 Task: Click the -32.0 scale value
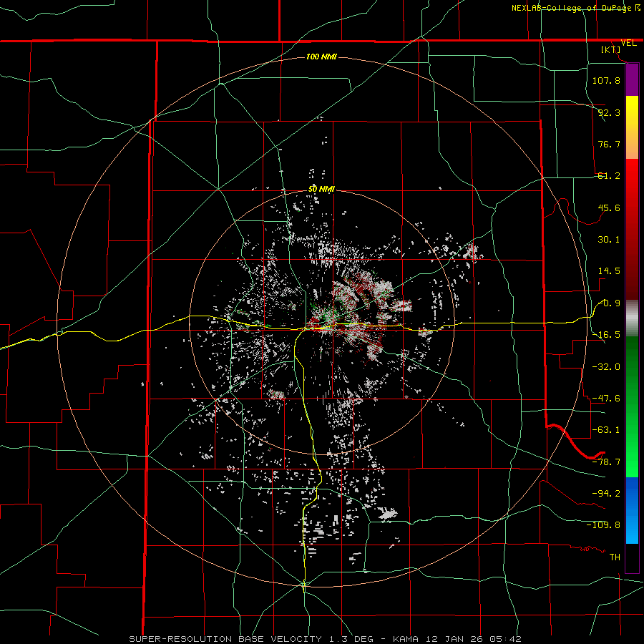coord(606,367)
